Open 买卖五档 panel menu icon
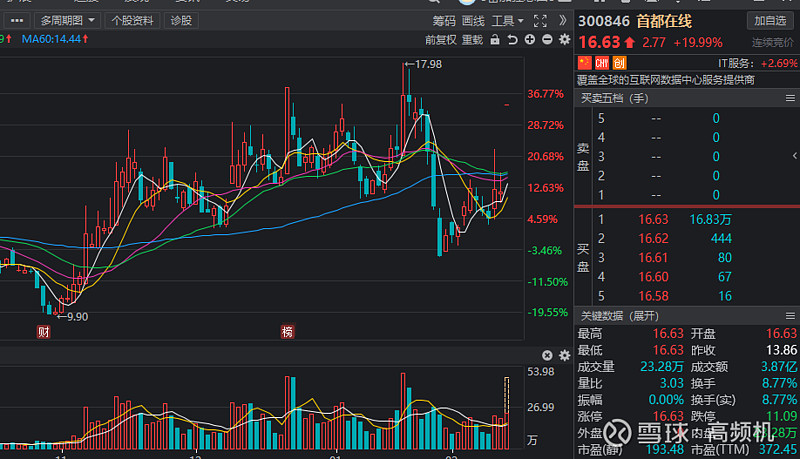 coord(790,98)
